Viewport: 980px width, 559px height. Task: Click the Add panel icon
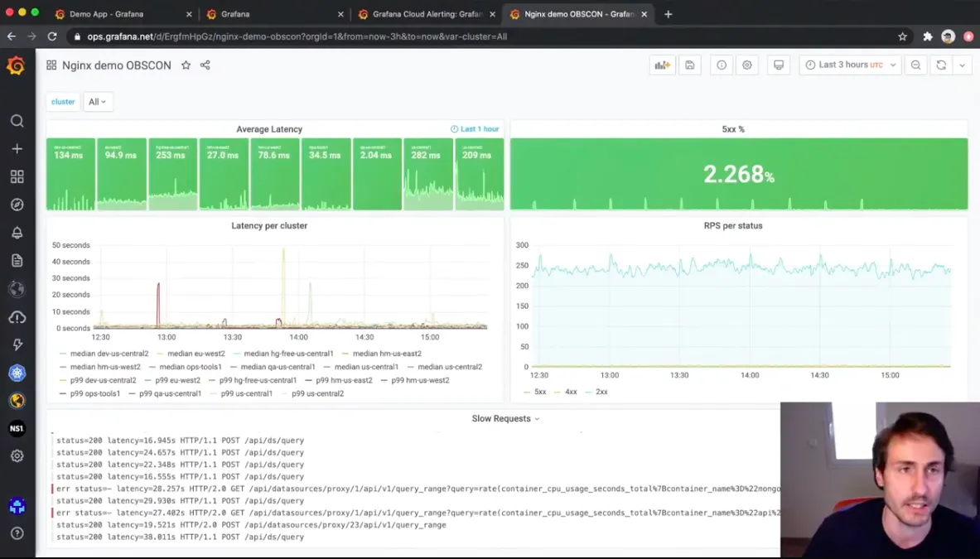tap(662, 65)
